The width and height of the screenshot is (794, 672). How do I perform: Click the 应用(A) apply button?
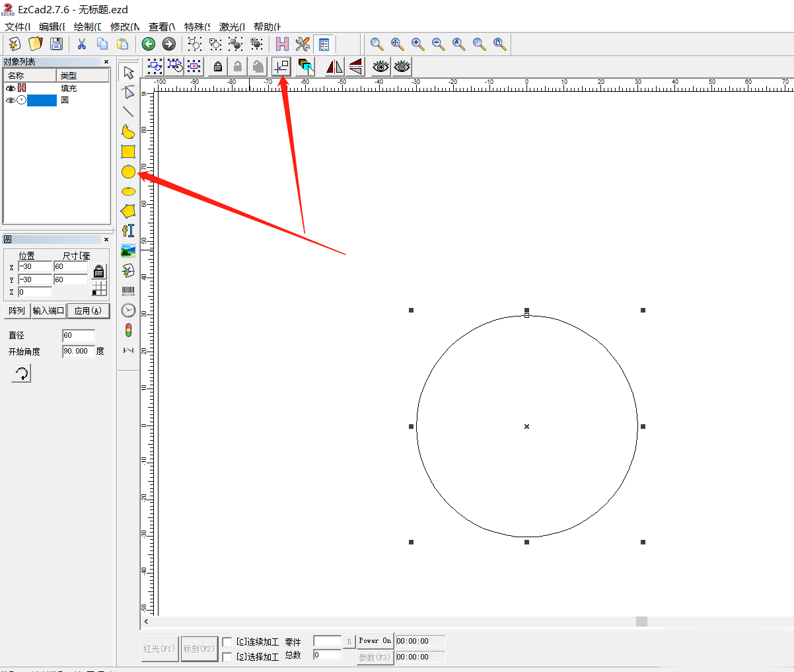pyautogui.click(x=89, y=311)
